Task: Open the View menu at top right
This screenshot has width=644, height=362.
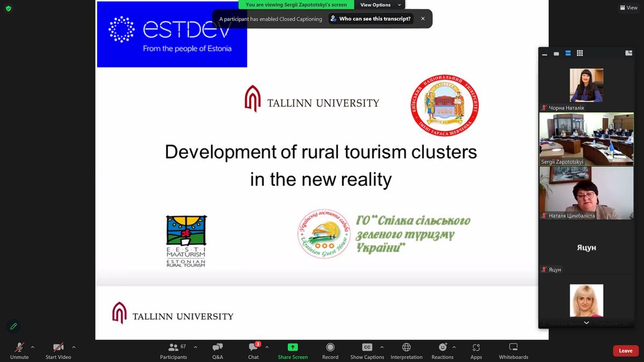Action: coord(628,8)
